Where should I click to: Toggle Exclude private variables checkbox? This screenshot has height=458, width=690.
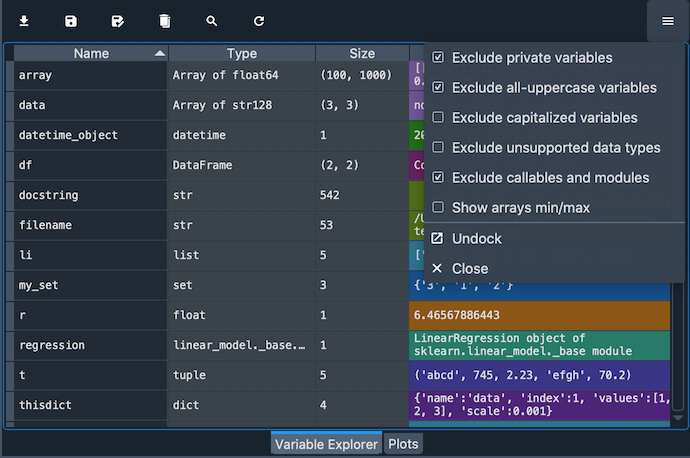(x=438, y=58)
